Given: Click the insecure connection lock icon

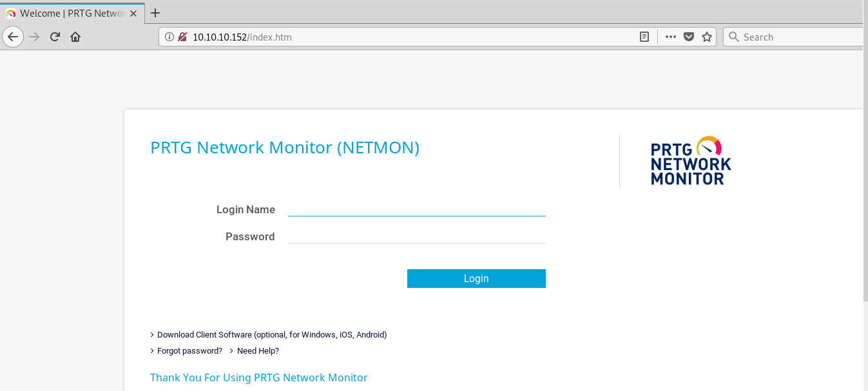Looking at the screenshot, I should click(x=182, y=37).
